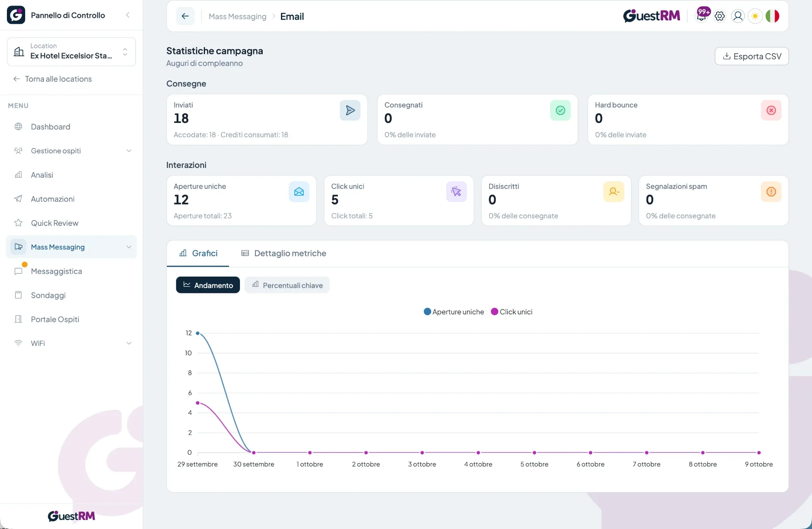This screenshot has height=529, width=812.
Task: Toggle Click unici series in chart legend
Action: click(x=512, y=312)
